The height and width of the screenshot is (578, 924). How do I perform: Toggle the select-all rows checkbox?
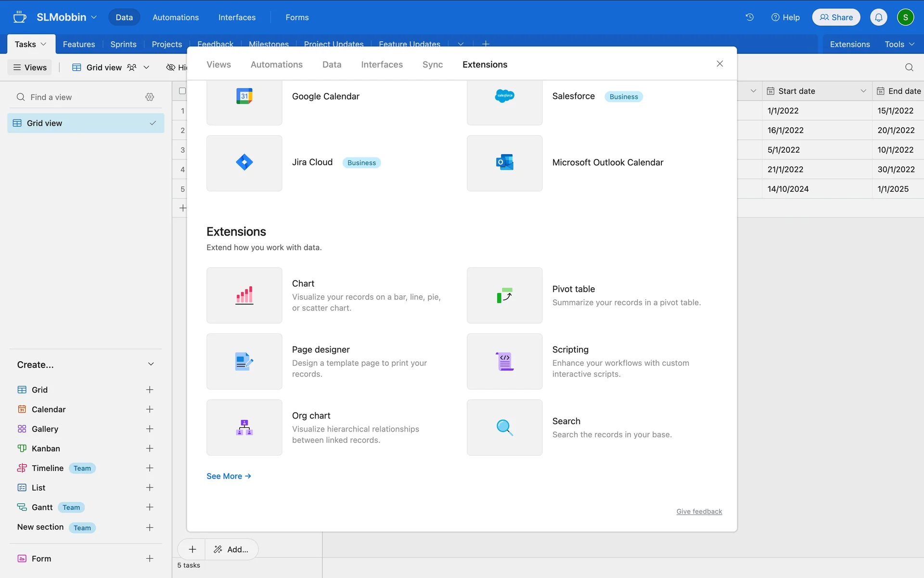pyautogui.click(x=182, y=91)
